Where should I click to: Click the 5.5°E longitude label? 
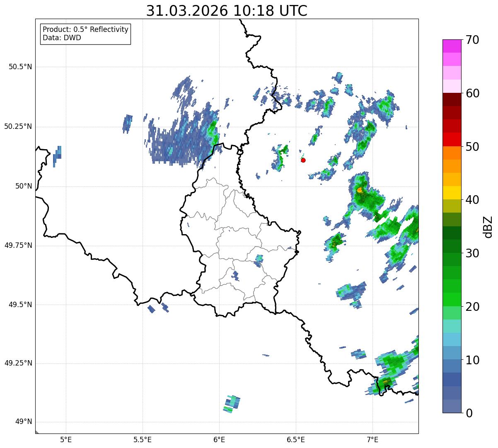click(x=143, y=439)
